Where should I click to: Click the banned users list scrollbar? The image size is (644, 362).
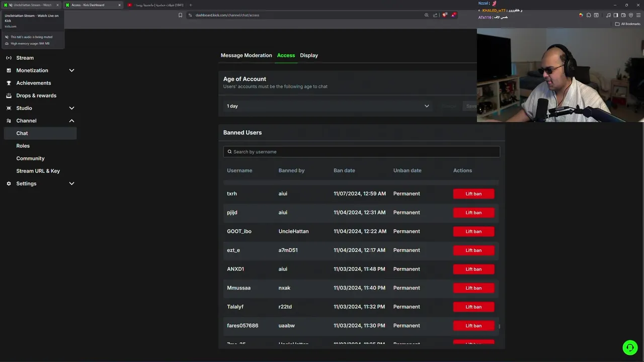[x=500, y=327]
